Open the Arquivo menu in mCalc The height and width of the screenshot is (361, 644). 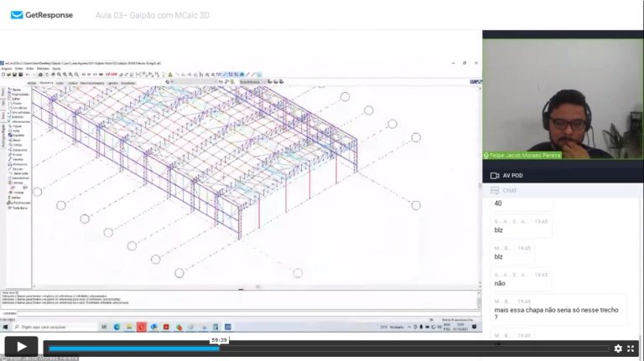(x=6, y=69)
